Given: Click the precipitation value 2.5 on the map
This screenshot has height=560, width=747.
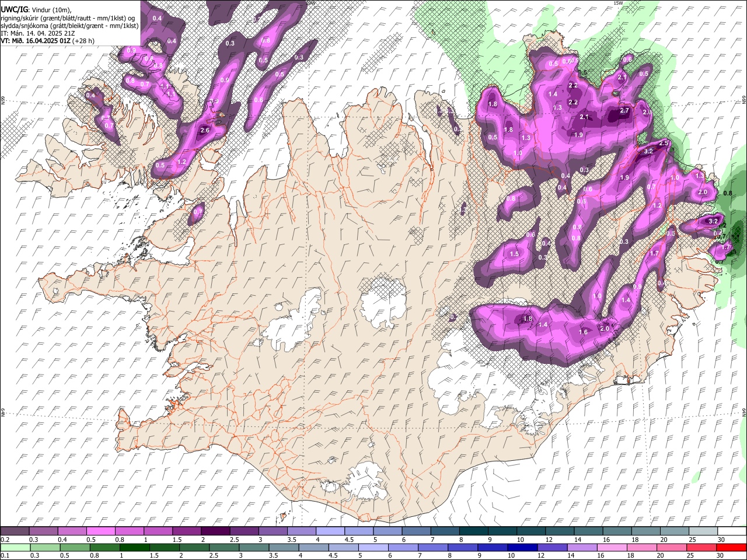Looking at the screenshot, I should 664,143.
